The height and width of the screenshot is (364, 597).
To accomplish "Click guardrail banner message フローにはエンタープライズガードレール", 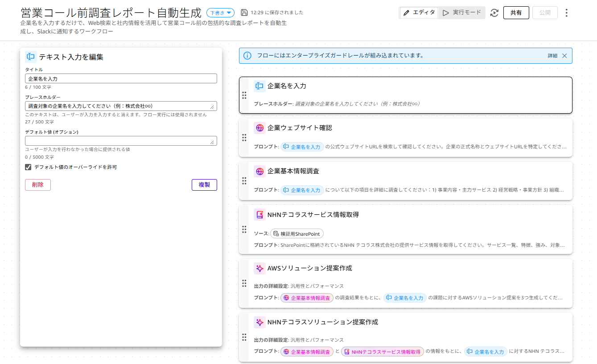I will point(340,56).
